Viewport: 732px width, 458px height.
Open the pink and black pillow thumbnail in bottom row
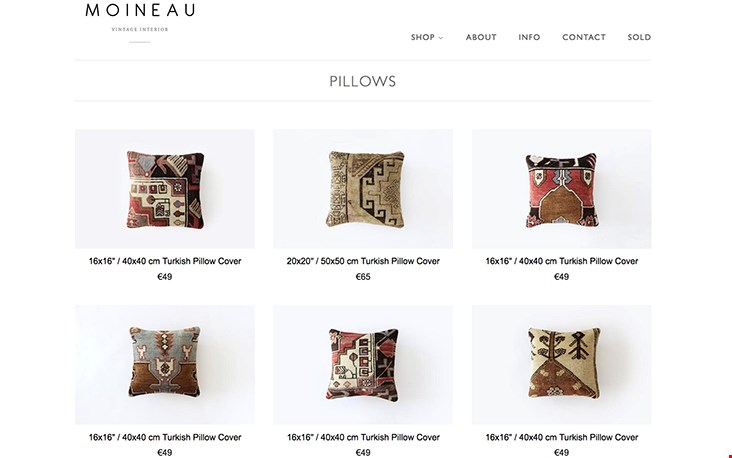363,365
